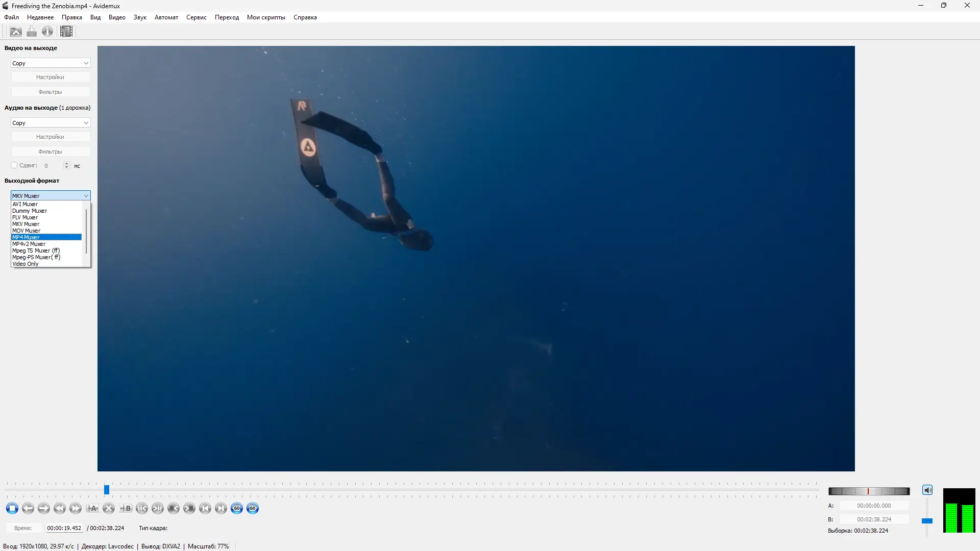980x551 pixels.
Task: Set selection marker B
Action: (126, 508)
